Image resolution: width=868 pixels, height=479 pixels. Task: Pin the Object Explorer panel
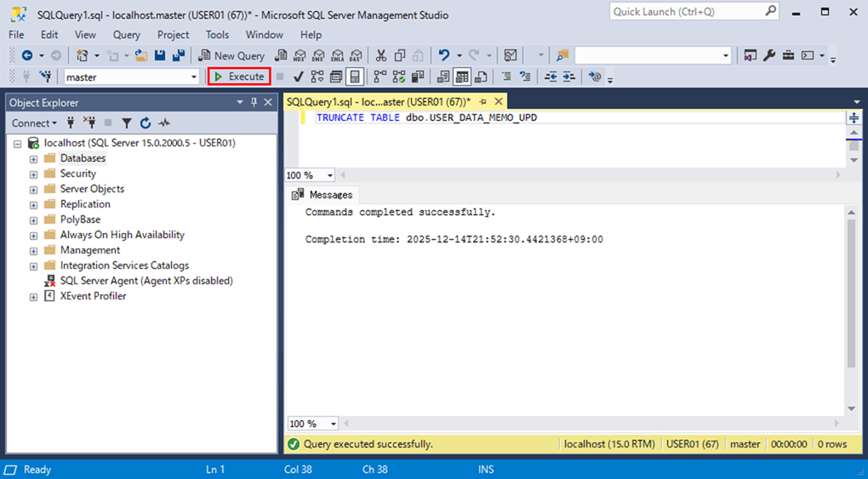tap(254, 102)
